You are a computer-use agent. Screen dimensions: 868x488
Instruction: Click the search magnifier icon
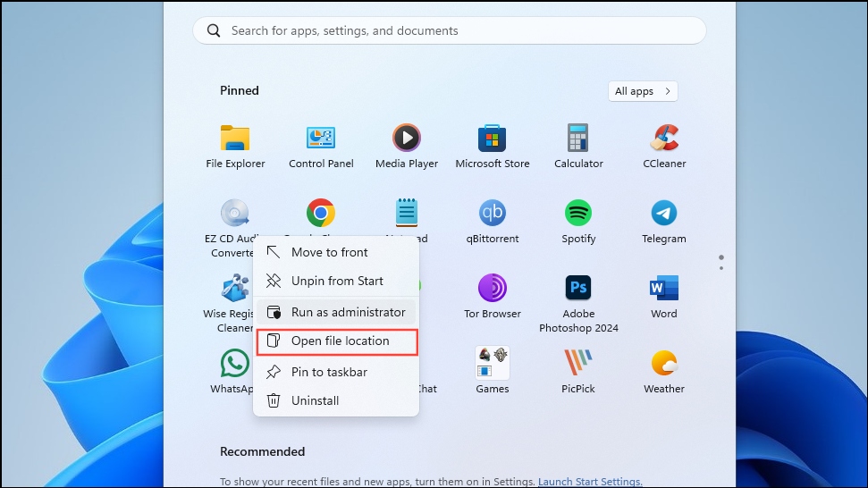[x=214, y=30]
